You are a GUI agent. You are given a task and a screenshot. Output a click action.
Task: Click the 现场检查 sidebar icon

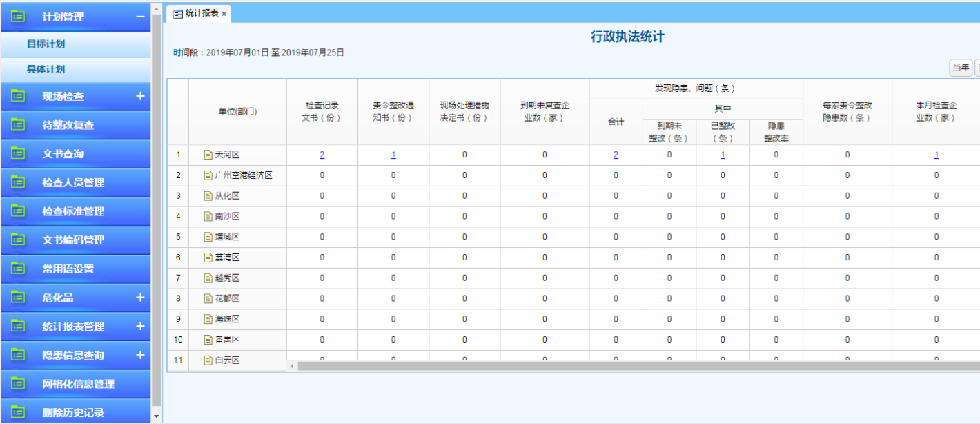click(x=18, y=96)
